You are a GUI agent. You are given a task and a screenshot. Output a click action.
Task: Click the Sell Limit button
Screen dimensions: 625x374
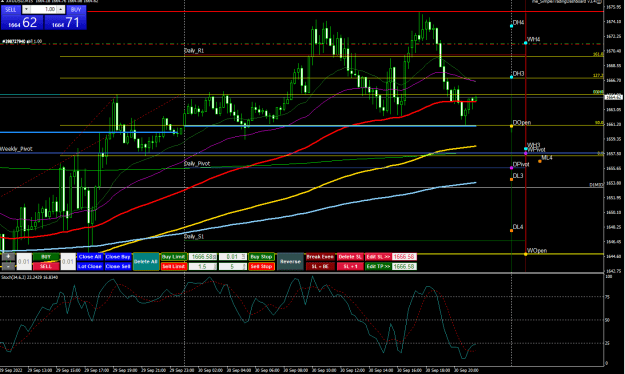(x=174, y=266)
